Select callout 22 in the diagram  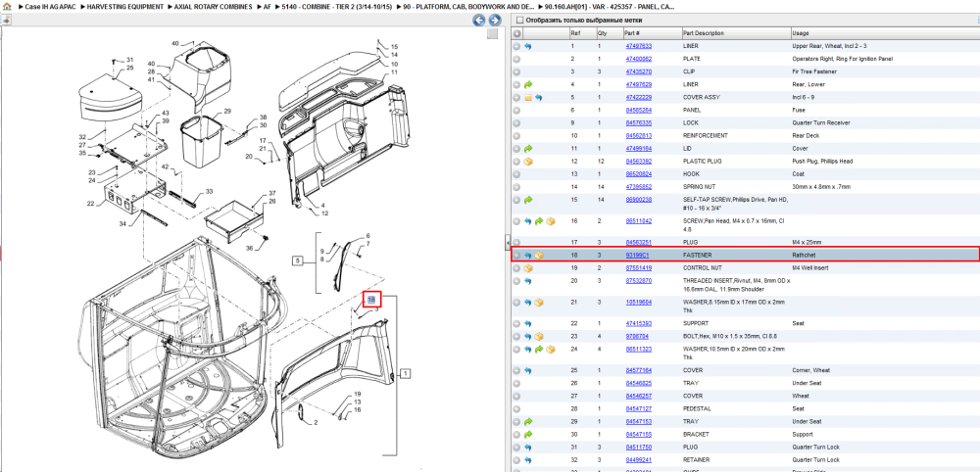coord(90,204)
